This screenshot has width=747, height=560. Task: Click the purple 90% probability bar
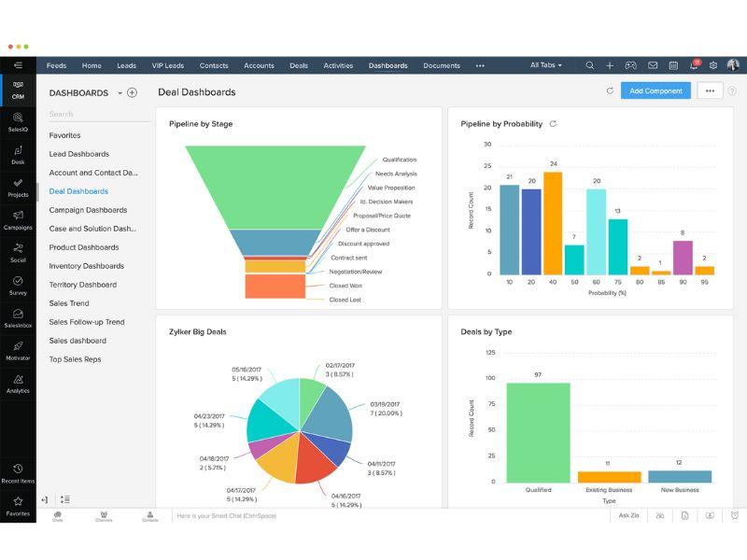[x=683, y=258]
